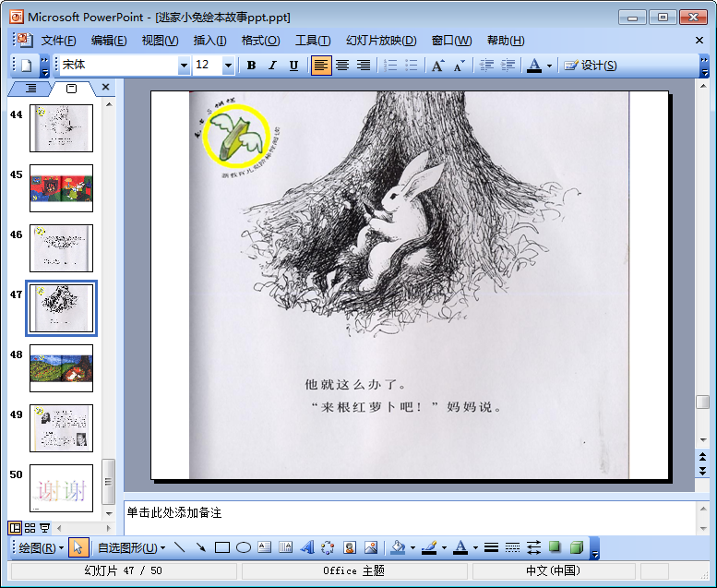
Task: Switch to Normal view
Action: tap(15, 528)
